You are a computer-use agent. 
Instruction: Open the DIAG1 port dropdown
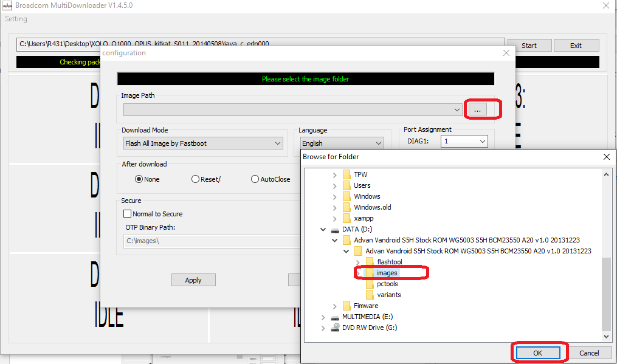coord(464,141)
